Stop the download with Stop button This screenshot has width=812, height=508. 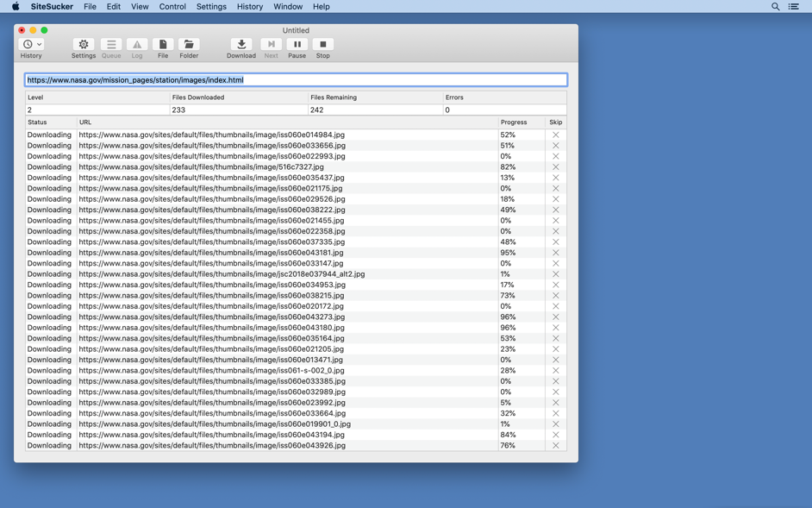point(322,45)
